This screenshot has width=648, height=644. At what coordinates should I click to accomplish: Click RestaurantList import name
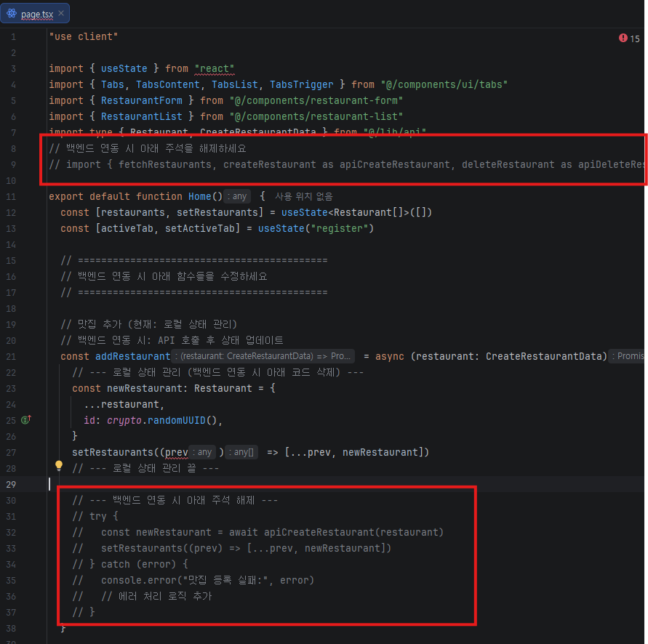141,116
